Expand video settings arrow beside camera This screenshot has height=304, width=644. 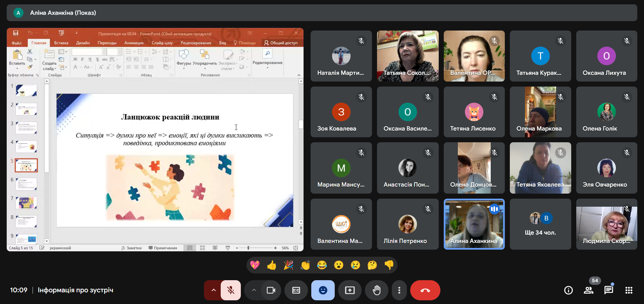254,290
